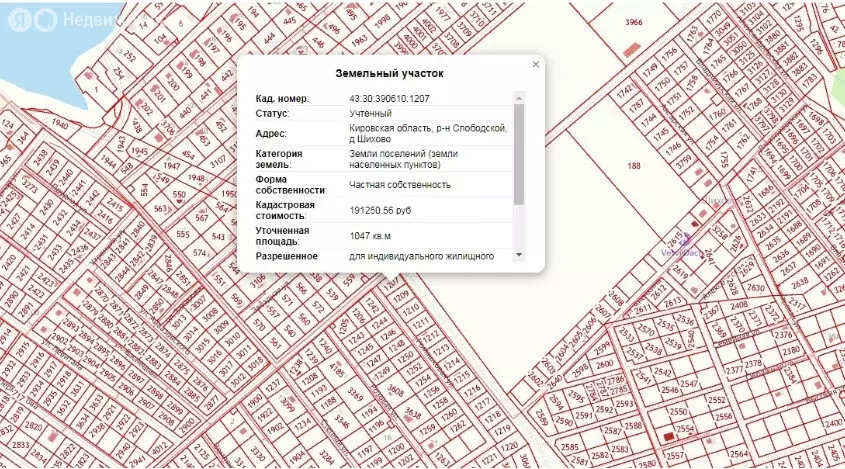Click the popup vertical scrollbar thumb
This screenshot has height=469, width=845.
point(518,150)
